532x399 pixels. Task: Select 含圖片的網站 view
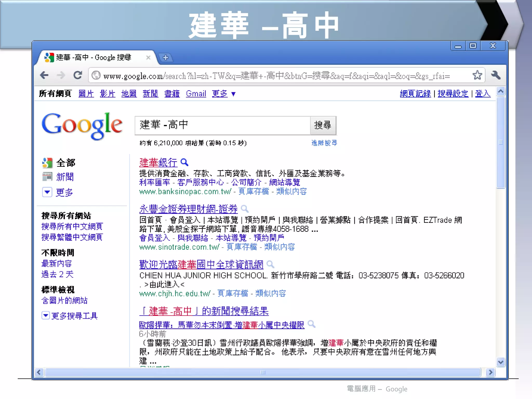tap(64, 301)
